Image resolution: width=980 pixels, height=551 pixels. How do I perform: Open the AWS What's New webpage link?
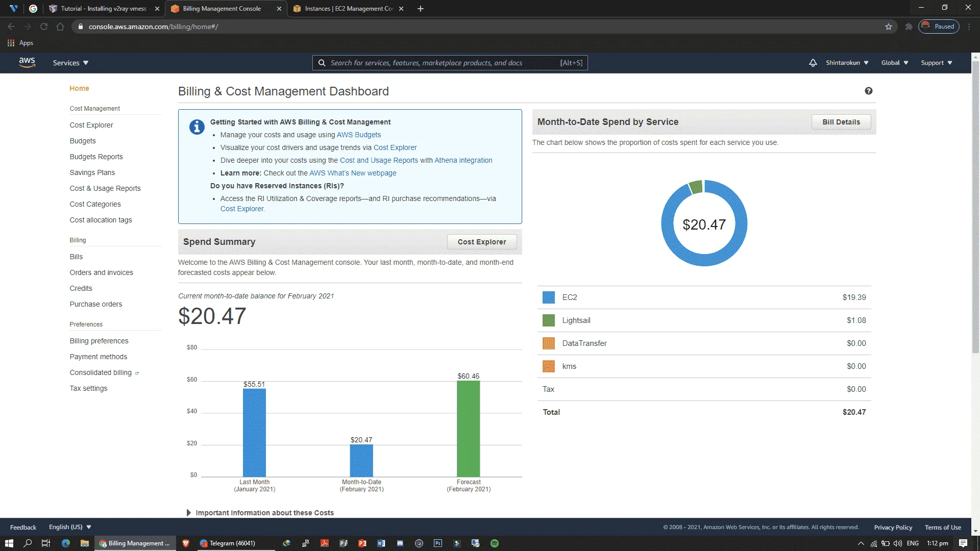click(x=353, y=173)
